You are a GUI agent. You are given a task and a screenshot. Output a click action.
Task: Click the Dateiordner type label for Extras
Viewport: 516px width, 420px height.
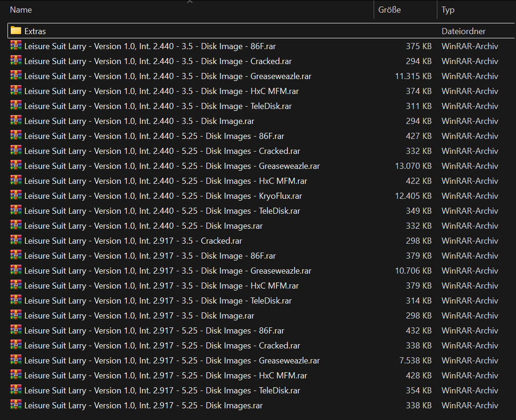[464, 31]
